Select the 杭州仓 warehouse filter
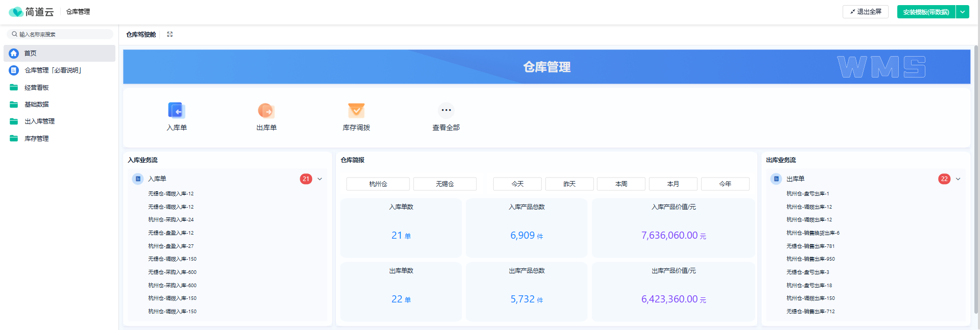980x330 pixels. 378,184
